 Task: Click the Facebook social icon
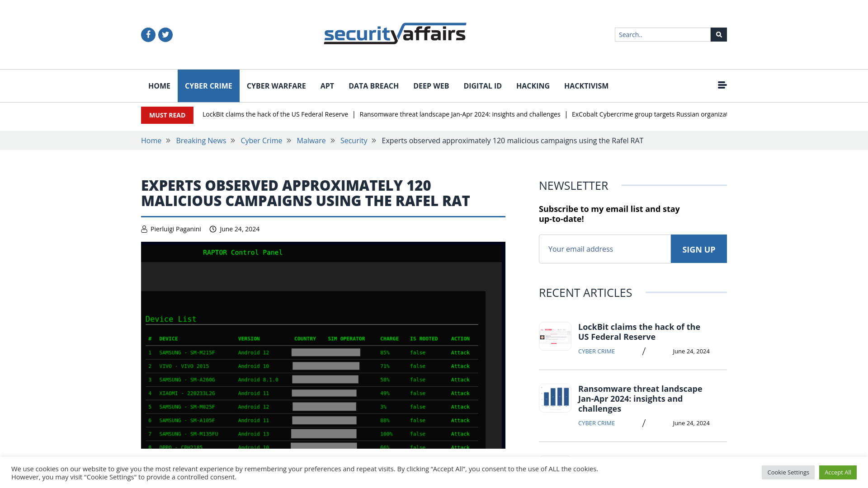click(x=148, y=34)
